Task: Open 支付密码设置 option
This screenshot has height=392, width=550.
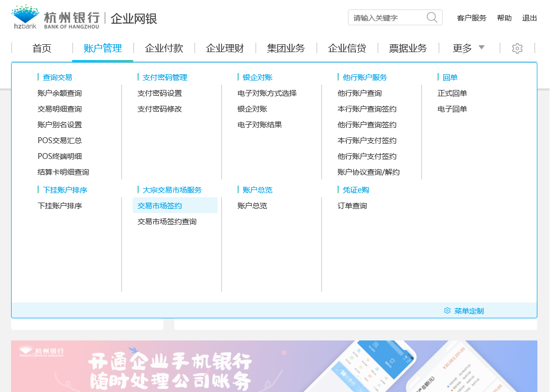Action: click(159, 93)
